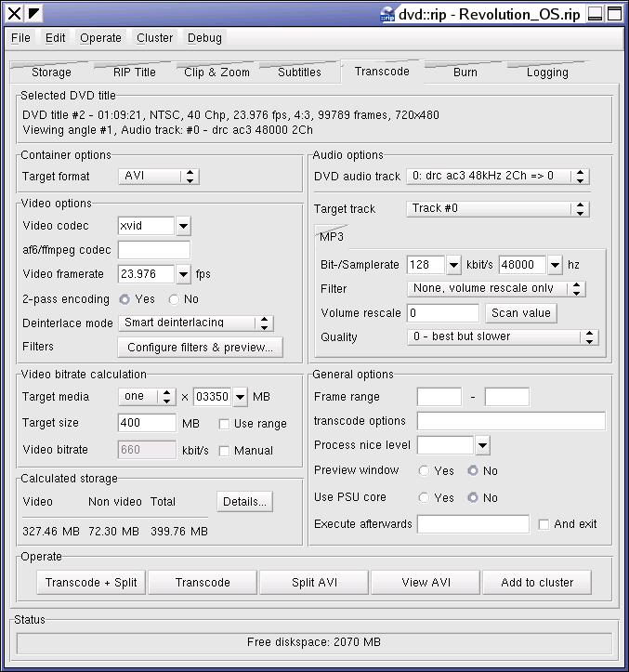Focus the Execute afterwards field
The width and height of the screenshot is (629, 672).
coord(473,524)
